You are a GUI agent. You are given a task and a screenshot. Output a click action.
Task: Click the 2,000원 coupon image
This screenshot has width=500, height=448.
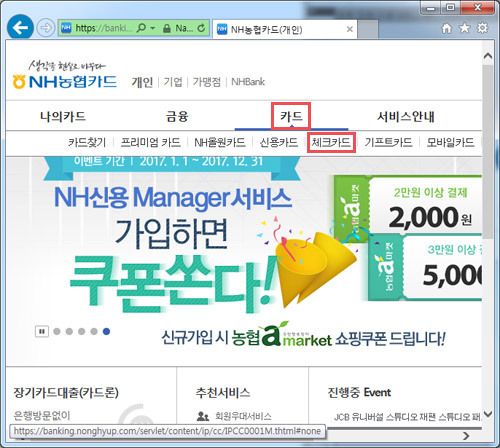point(408,204)
